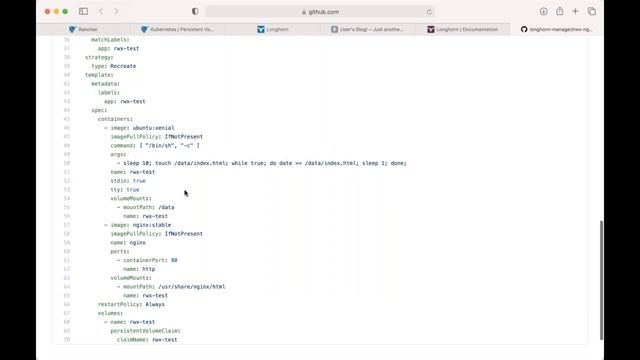640x360 pixels.
Task: Go back with the back arrow
Action: tap(101, 11)
